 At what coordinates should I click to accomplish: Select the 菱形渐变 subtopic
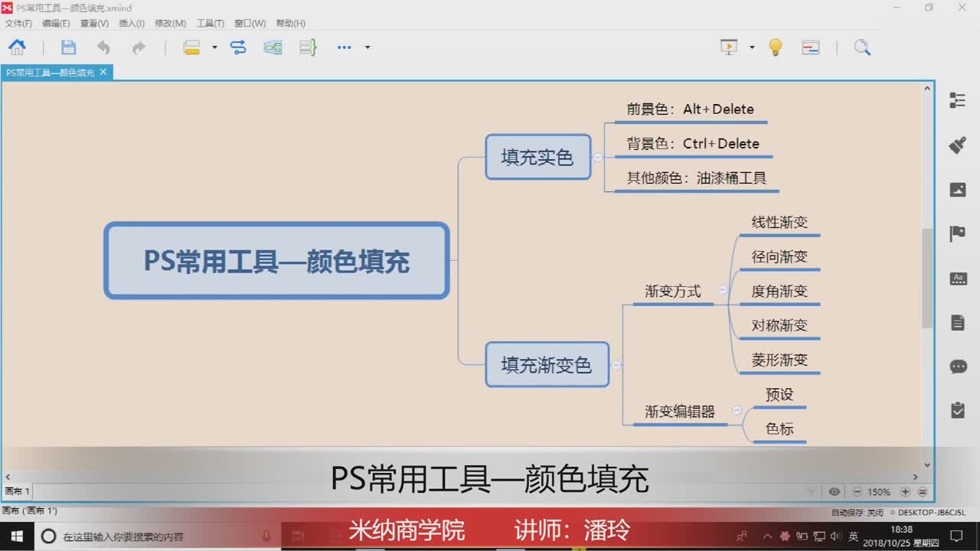(x=779, y=360)
